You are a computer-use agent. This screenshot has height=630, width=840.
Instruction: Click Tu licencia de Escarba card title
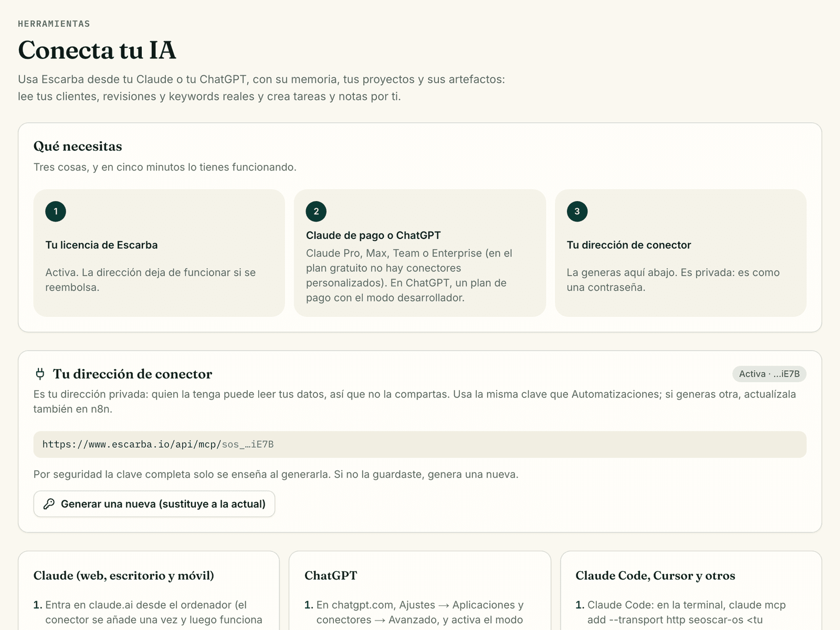pyautogui.click(x=101, y=245)
